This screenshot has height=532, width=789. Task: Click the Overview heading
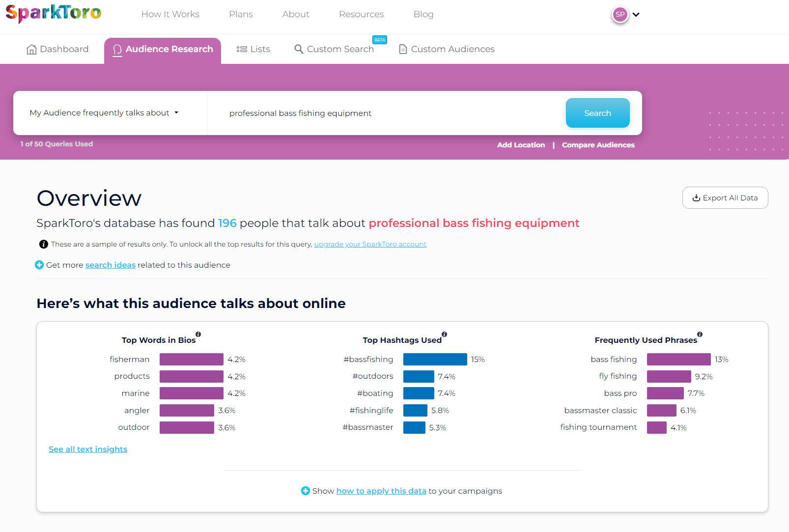tap(89, 198)
